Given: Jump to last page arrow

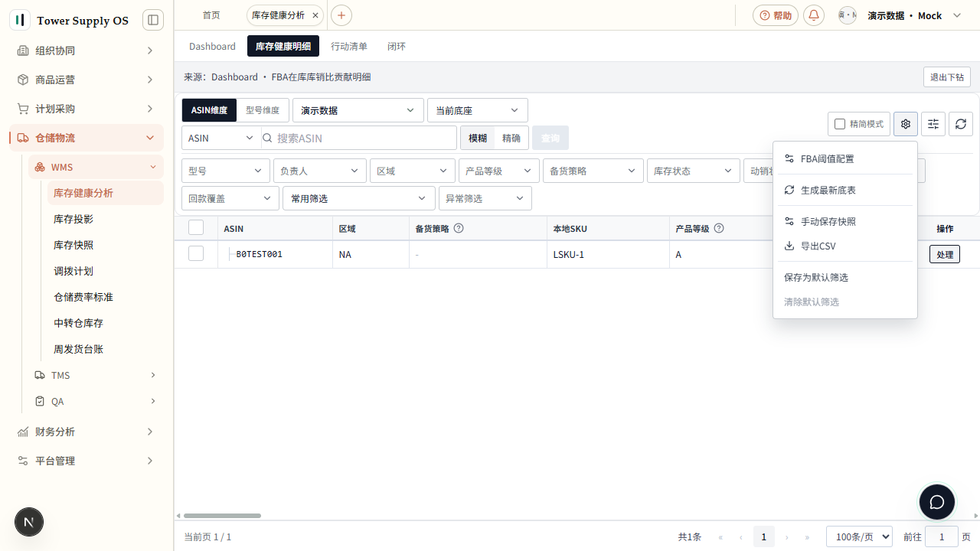Looking at the screenshot, I should (x=807, y=537).
